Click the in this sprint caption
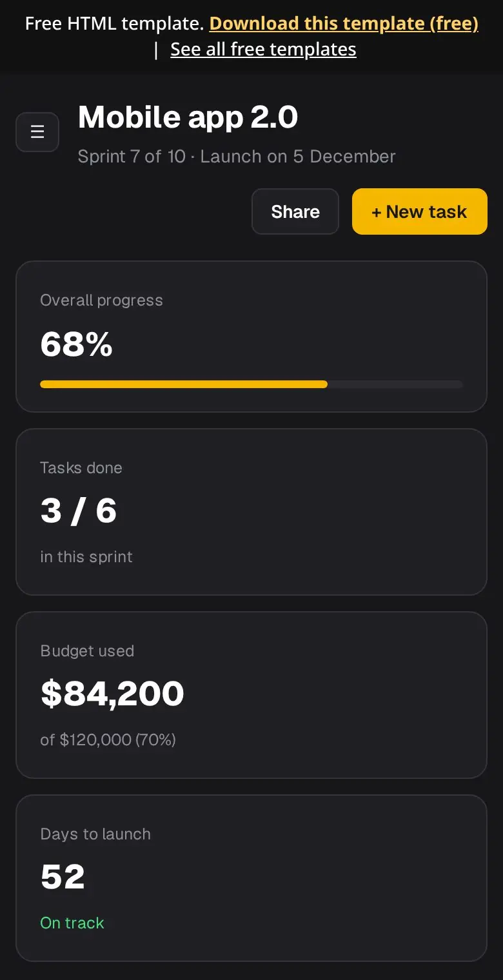The image size is (503, 980). pyautogui.click(x=86, y=557)
